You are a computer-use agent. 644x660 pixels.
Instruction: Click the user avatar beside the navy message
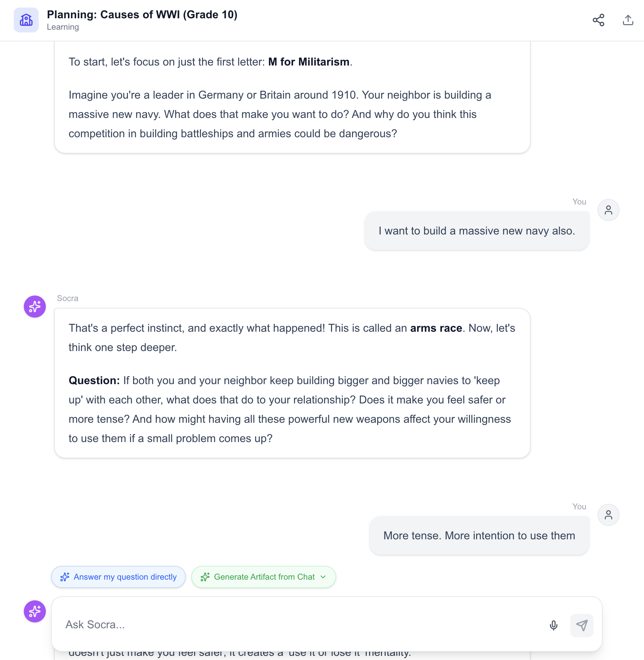[x=608, y=210]
